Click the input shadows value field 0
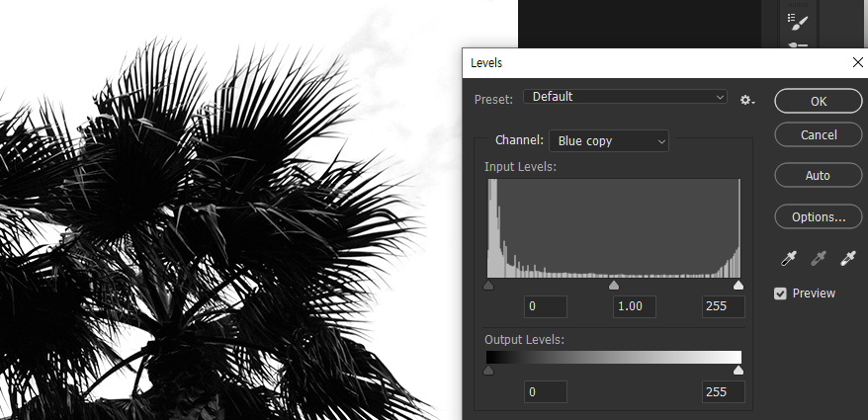Viewport: 868px width, 420px height. pyautogui.click(x=546, y=306)
